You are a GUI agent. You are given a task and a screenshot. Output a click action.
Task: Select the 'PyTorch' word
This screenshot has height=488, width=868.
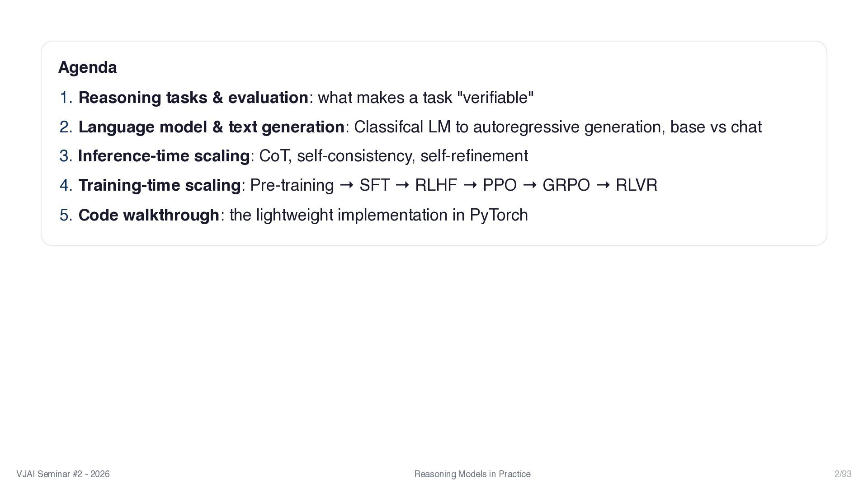click(499, 215)
